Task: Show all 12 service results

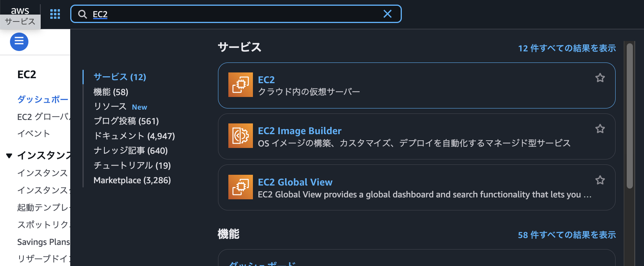Action: coord(567,48)
